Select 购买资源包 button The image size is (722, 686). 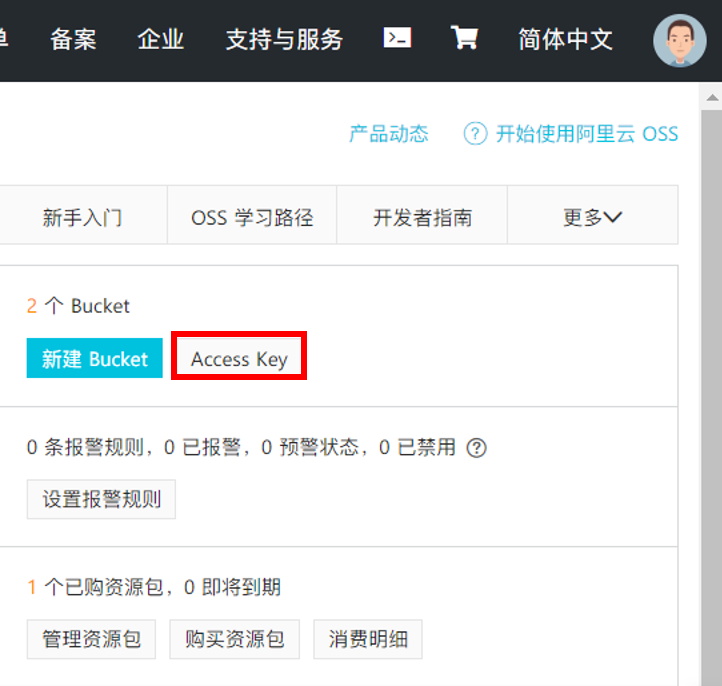pyautogui.click(x=234, y=639)
